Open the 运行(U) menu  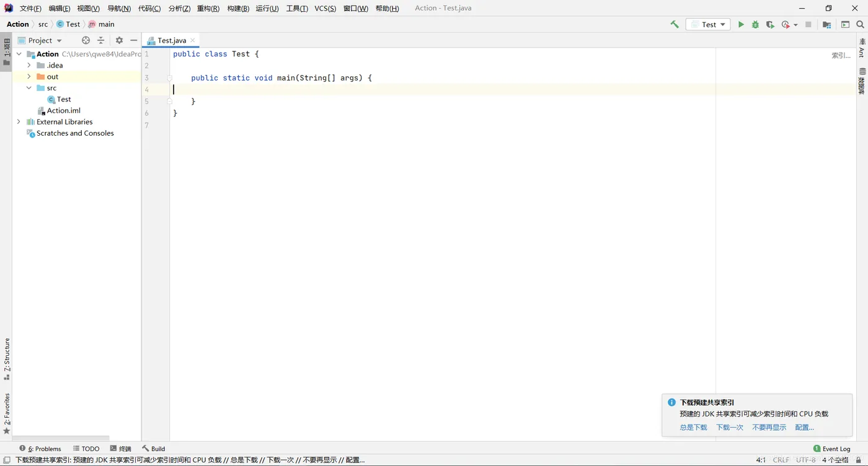[267, 8]
